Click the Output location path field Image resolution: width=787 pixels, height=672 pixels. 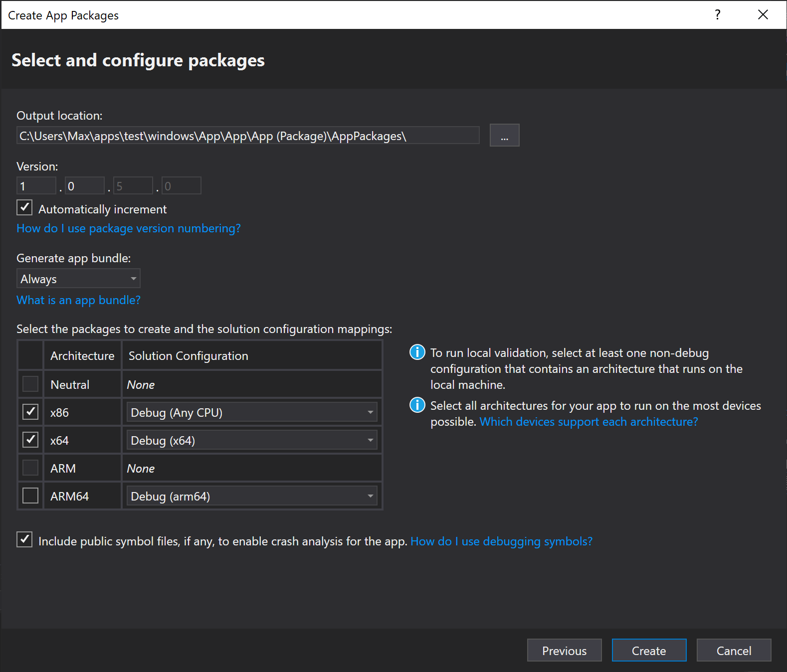pyautogui.click(x=248, y=136)
